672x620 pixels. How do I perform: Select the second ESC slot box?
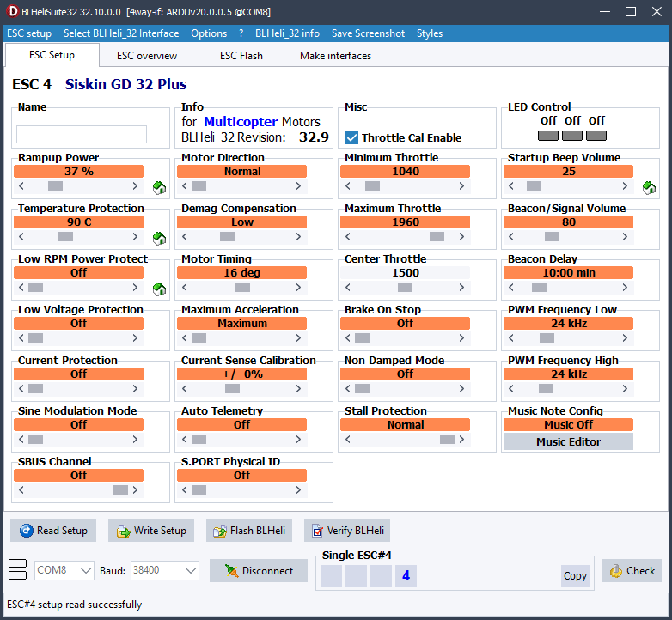356,575
